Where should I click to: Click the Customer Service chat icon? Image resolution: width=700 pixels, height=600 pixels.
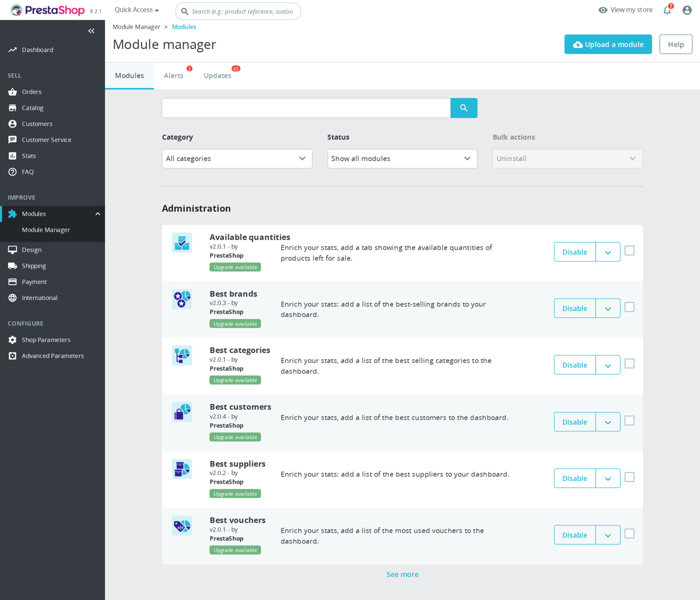tap(12, 139)
